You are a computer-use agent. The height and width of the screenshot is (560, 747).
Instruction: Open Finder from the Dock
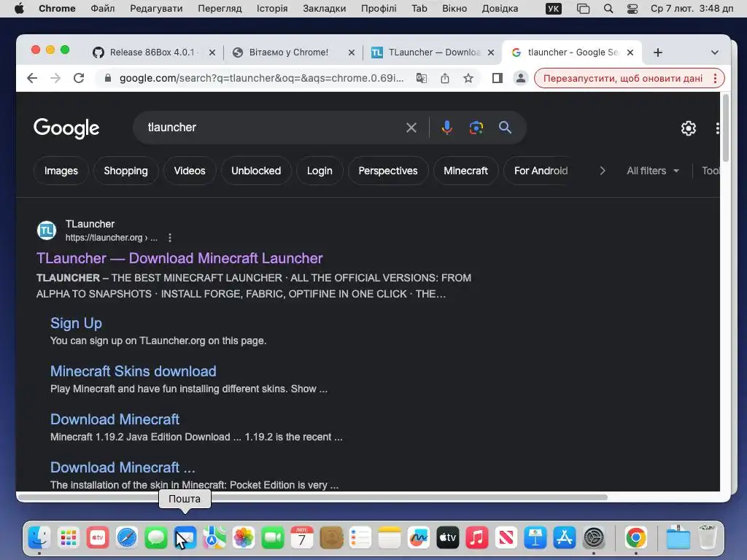coord(39,538)
